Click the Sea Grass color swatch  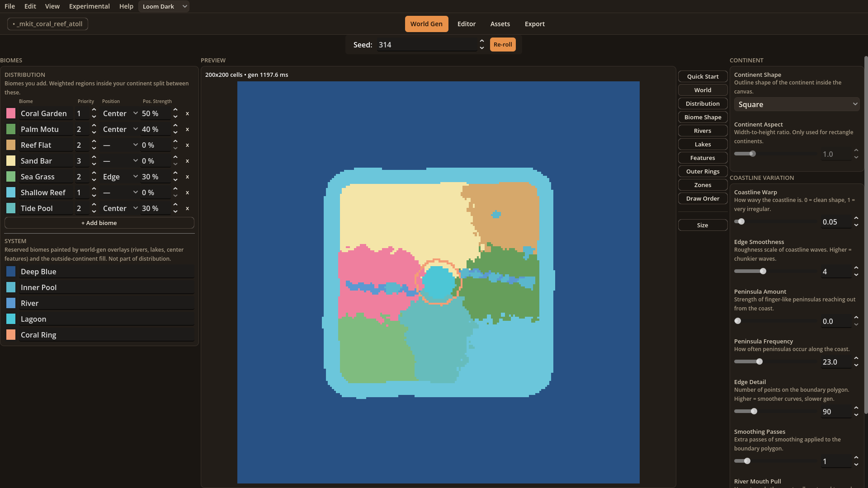(x=11, y=177)
